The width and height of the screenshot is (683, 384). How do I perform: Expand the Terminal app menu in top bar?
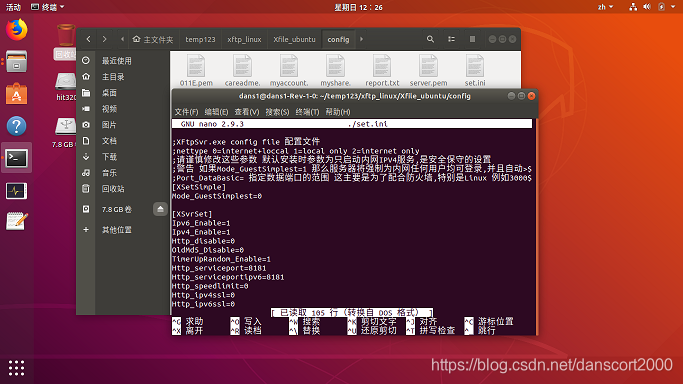[x=47, y=7]
